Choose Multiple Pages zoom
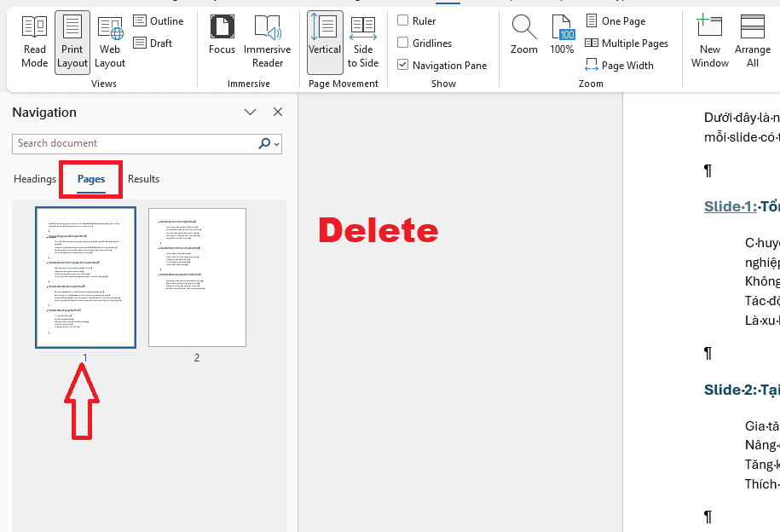 (627, 43)
